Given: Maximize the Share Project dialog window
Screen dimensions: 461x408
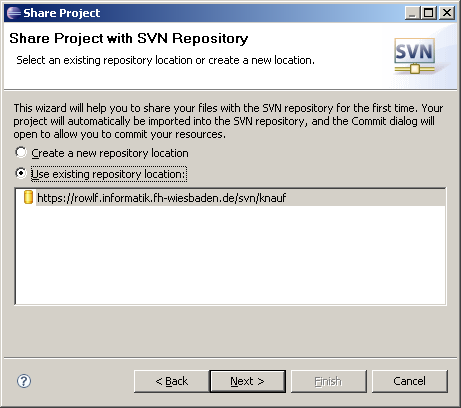Looking at the screenshot, I should pos(429,13).
